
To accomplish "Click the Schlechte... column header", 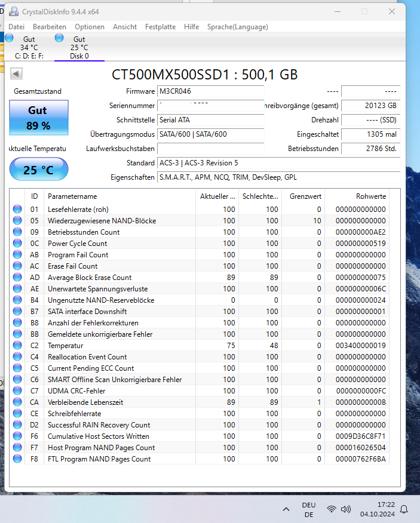I will 260,196.
